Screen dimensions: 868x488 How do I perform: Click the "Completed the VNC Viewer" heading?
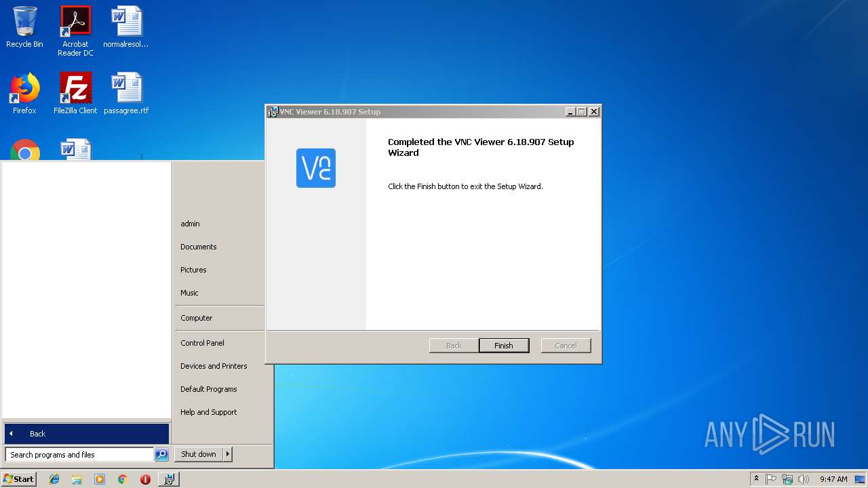click(x=481, y=147)
